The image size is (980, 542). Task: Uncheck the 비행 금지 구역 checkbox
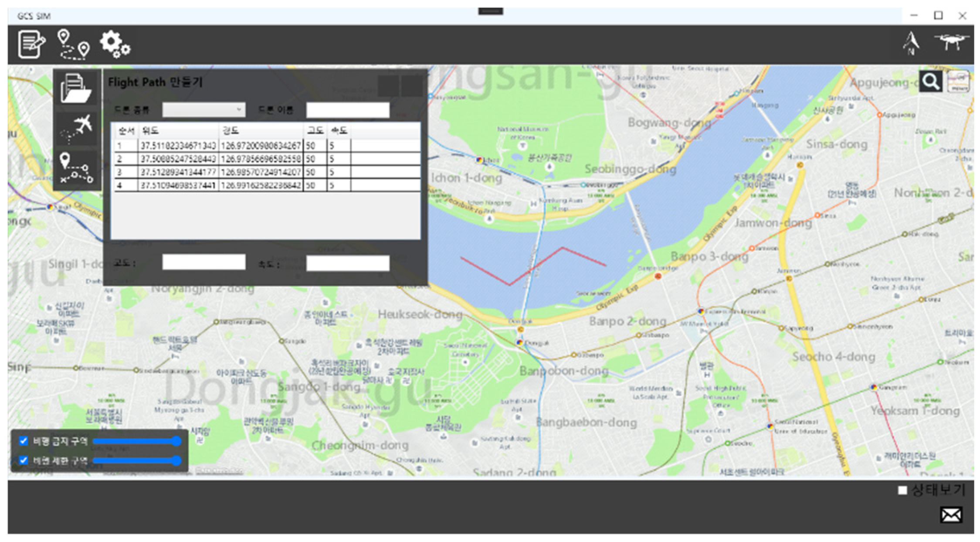click(x=24, y=441)
